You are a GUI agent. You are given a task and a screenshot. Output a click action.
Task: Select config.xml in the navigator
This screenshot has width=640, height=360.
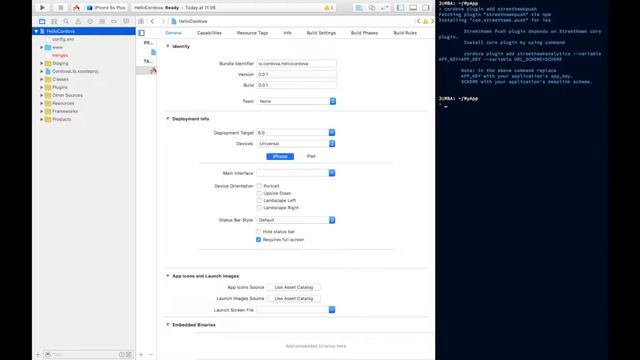click(x=63, y=39)
